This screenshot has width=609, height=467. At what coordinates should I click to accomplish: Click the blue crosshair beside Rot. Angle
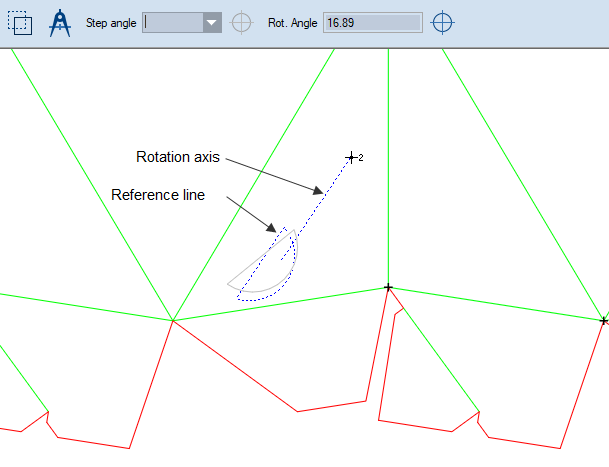[x=443, y=22]
